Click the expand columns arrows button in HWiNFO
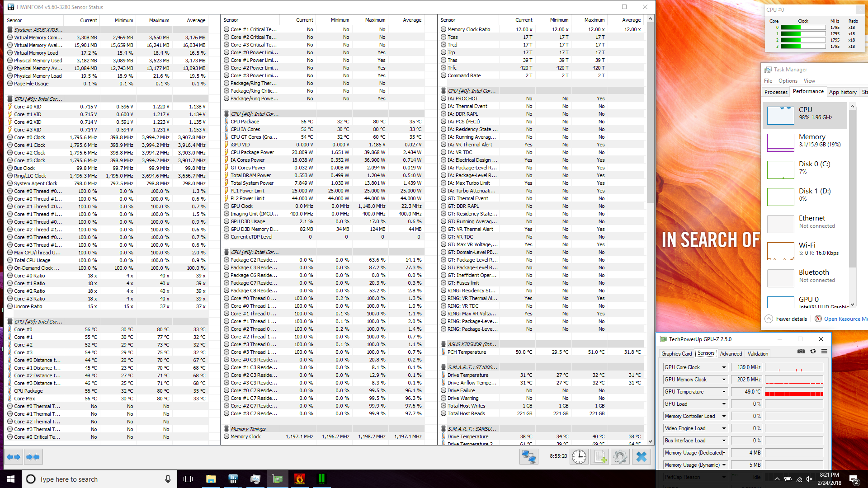The width and height of the screenshot is (868, 488). (14, 457)
